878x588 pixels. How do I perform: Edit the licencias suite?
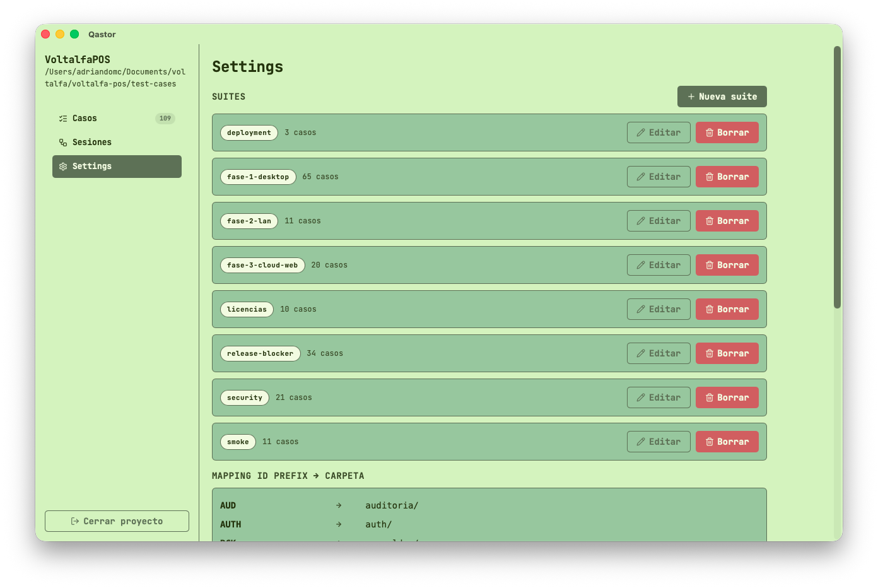[658, 309]
